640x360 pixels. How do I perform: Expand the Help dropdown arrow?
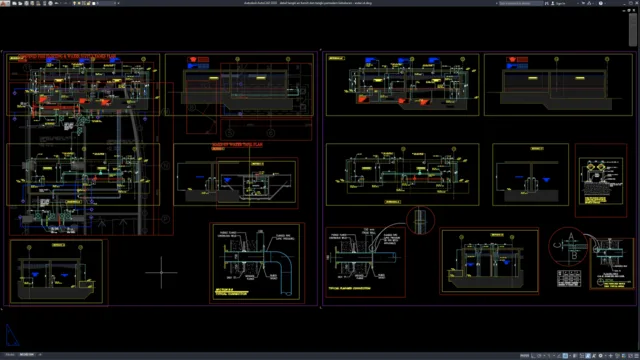(605, 3)
